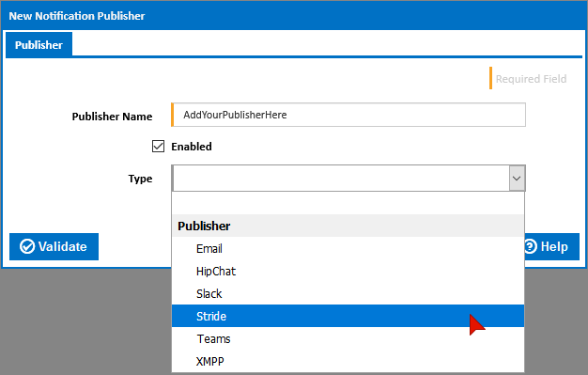Click the Publisher group header in list
The width and height of the screenshot is (588, 375).
click(348, 226)
